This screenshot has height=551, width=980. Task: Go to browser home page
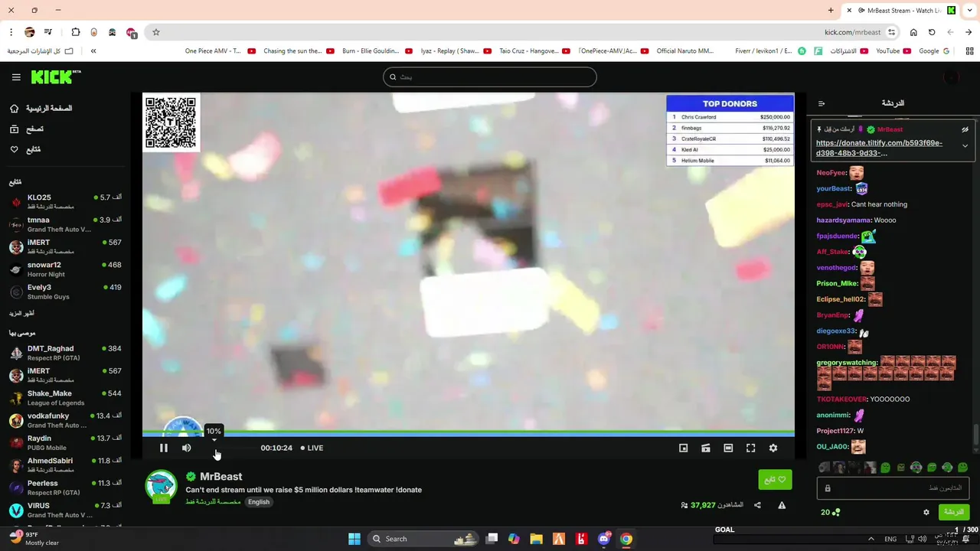click(x=913, y=32)
